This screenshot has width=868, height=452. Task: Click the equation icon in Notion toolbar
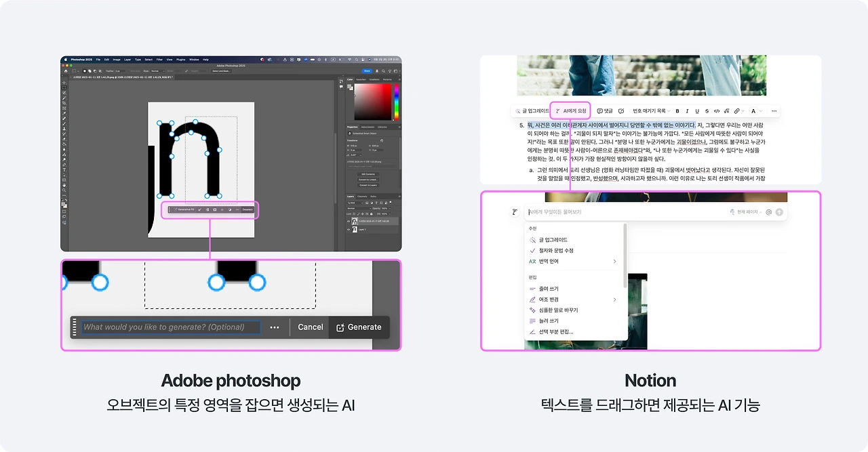(726, 111)
